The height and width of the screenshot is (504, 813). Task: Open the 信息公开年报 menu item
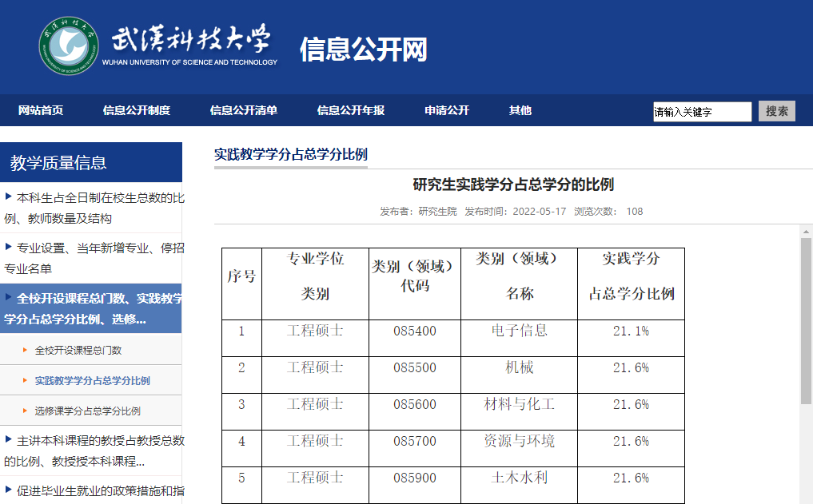(351, 110)
